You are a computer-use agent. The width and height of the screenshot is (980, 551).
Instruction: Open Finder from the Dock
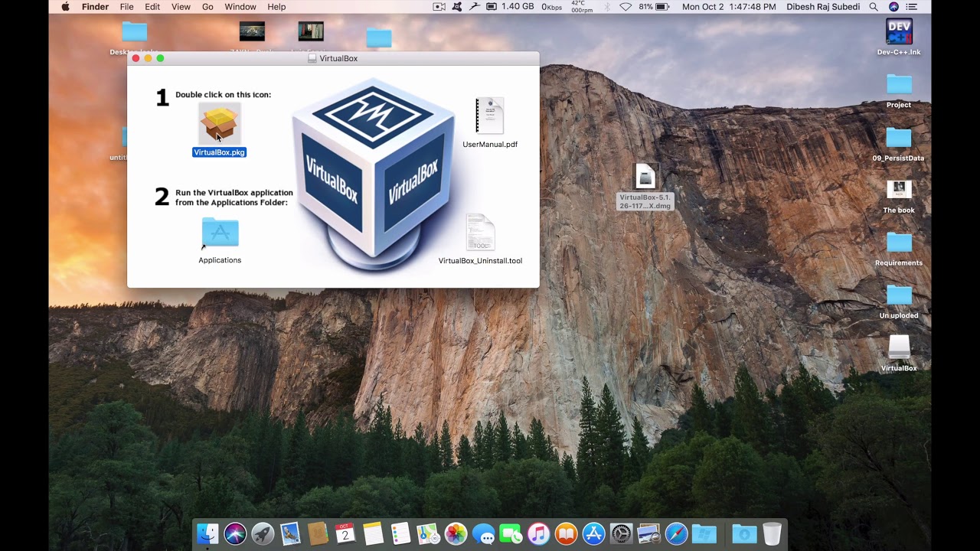coord(207,533)
